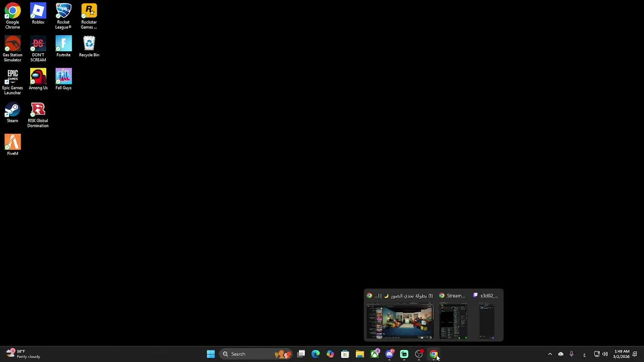Select the RISK Global Domination desktop icon
Screen dimensions: 644x362
click(38, 115)
